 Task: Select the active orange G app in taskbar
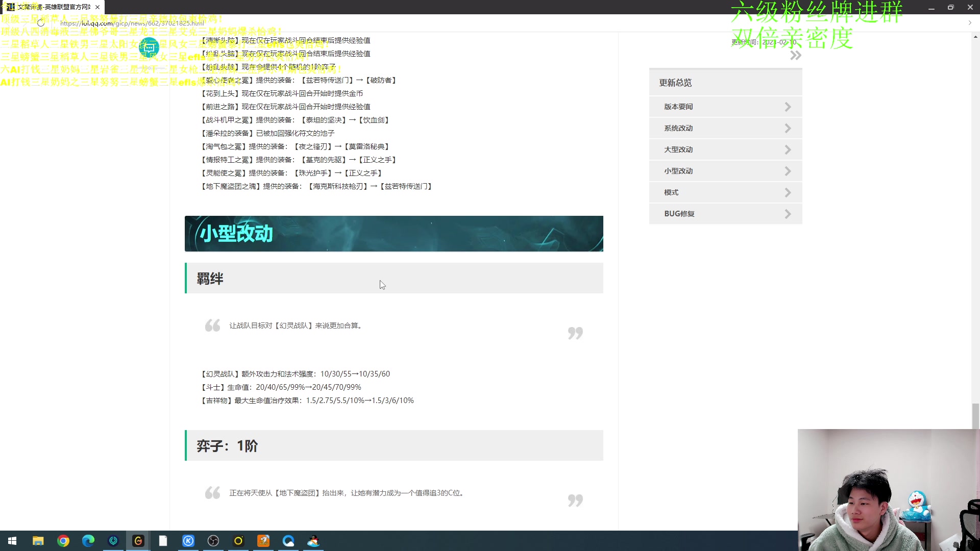point(138,540)
